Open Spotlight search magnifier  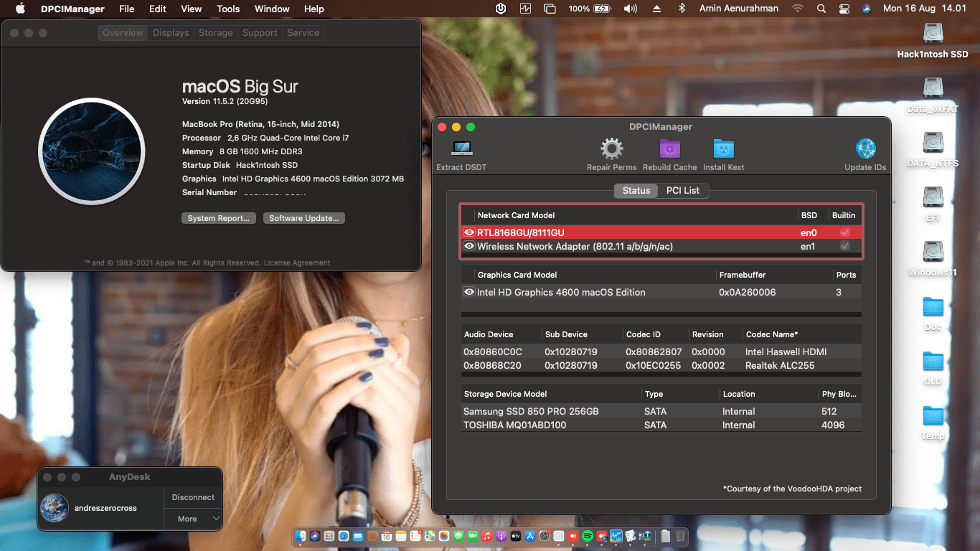tap(821, 9)
